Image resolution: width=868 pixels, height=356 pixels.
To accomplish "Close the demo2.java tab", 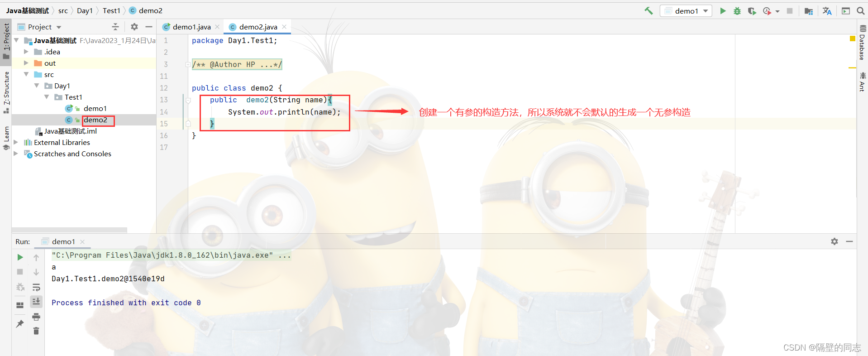I will [284, 27].
